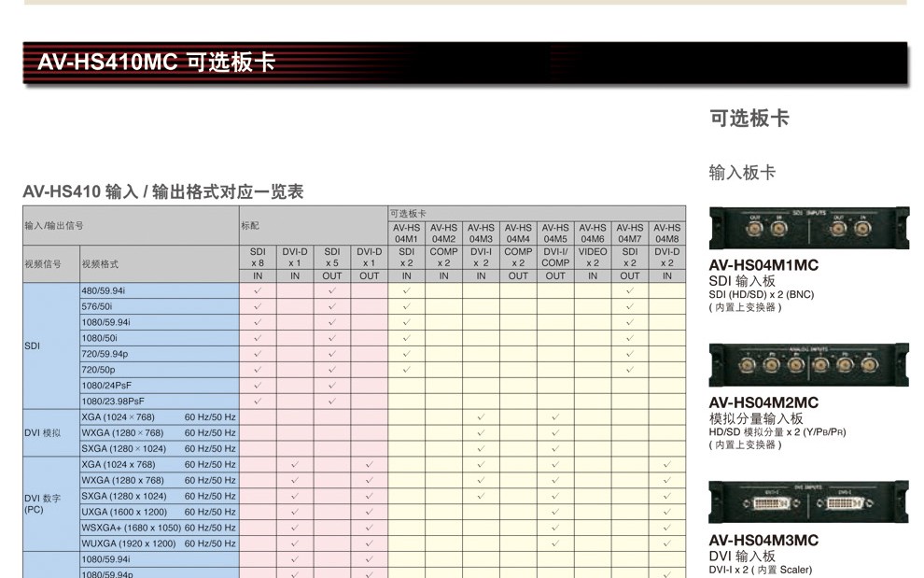The height and width of the screenshot is (578, 924).
Task: Click the 'AV-HS 04M4' column header
Action: 518,233
